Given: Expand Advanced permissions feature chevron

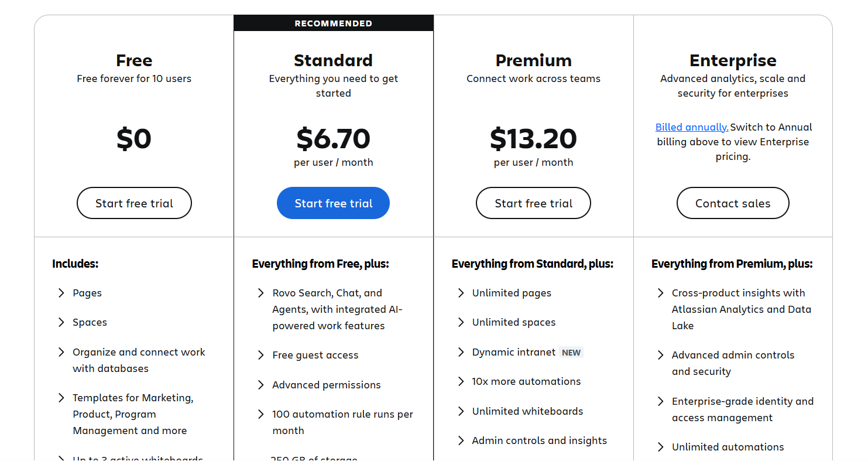Looking at the screenshot, I should pyautogui.click(x=261, y=385).
